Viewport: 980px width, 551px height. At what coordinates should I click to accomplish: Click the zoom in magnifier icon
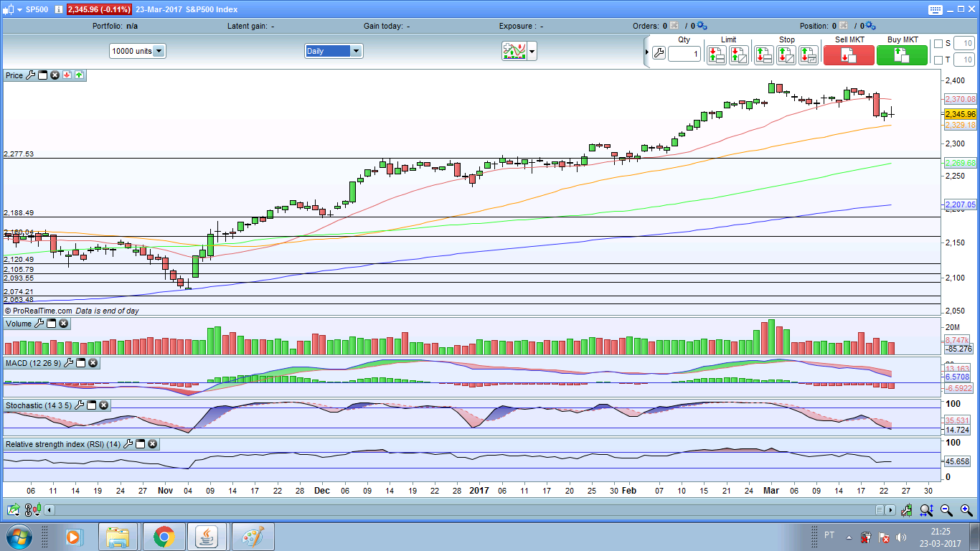tap(966, 510)
